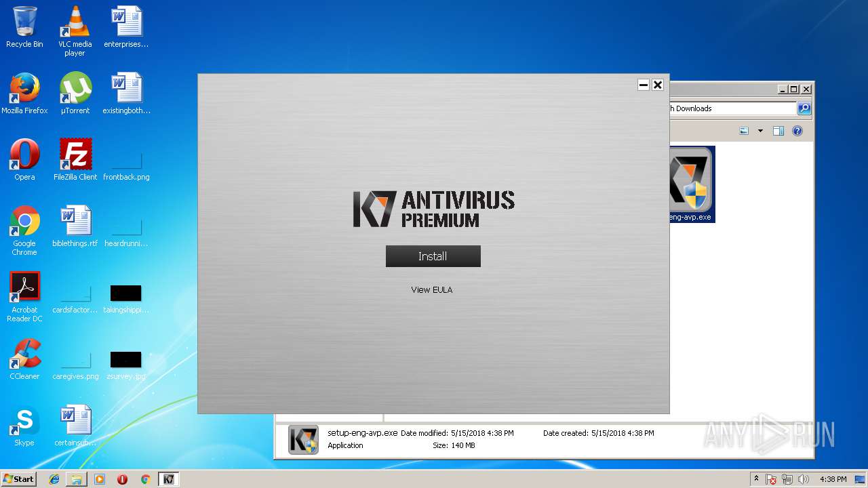Minimize the Explorer Downloads window
This screenshot has width=868, height=488.
[783, 89]
